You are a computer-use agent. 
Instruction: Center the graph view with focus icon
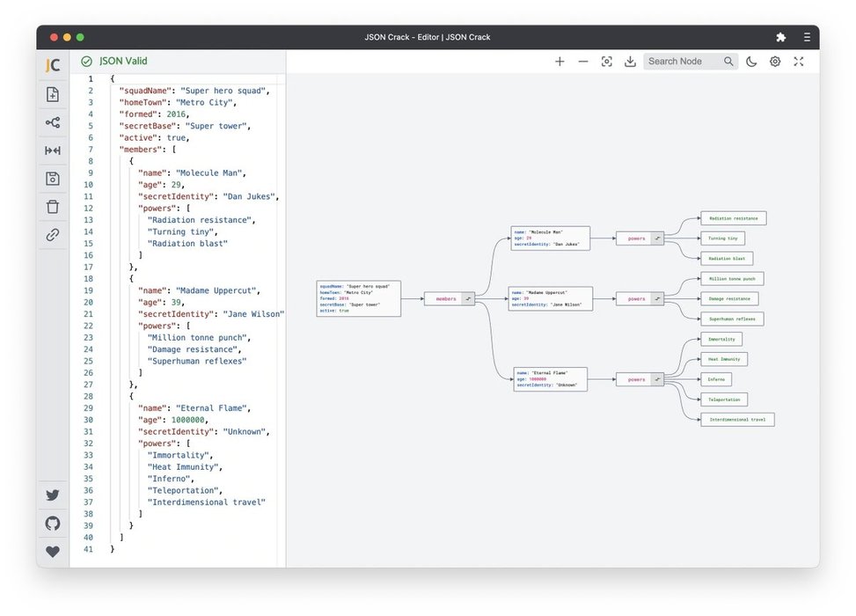pos(607,62)
